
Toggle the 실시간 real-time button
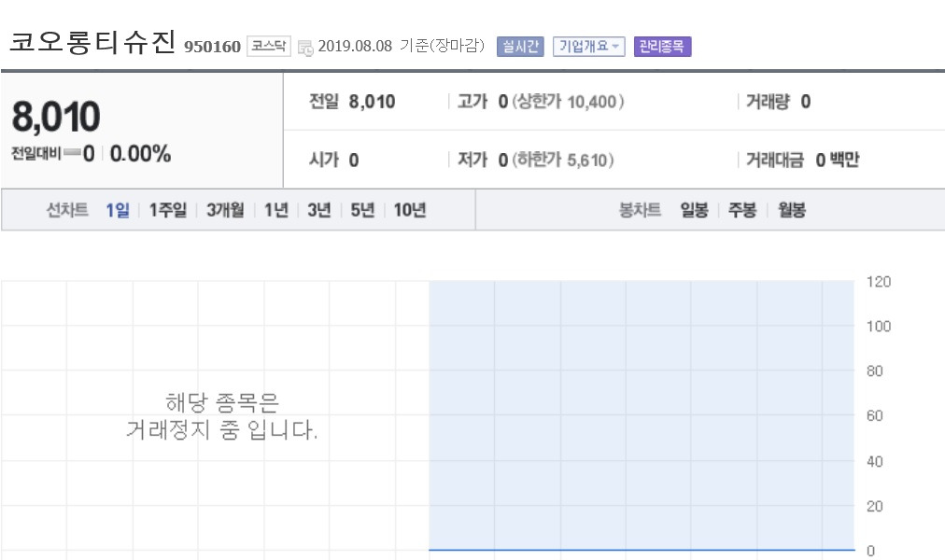[x=520, y=47]
